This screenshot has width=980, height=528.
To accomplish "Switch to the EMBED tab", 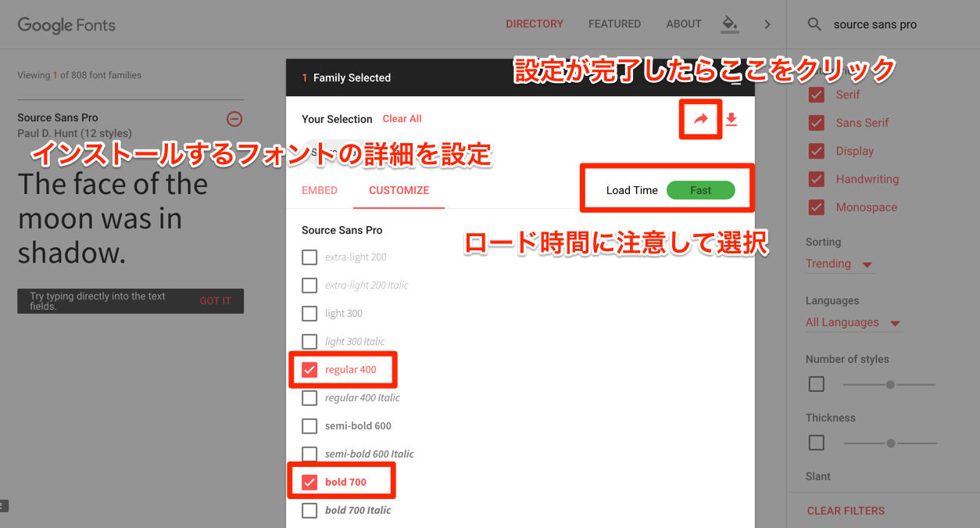I will (320, 190).
